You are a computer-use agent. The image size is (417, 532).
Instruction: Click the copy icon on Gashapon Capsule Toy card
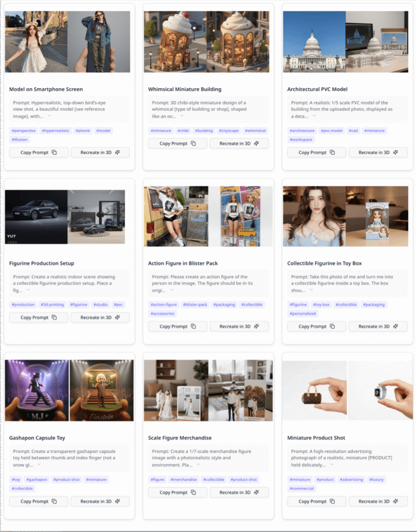[54, 501]
